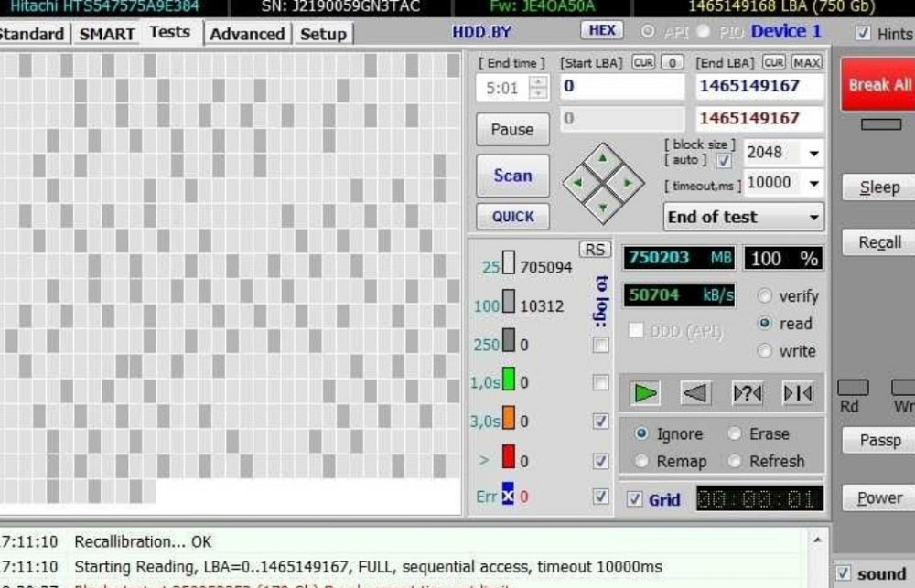Click the Break All button
This screenshot has width=915, height=588.
(x=879, y=85)
